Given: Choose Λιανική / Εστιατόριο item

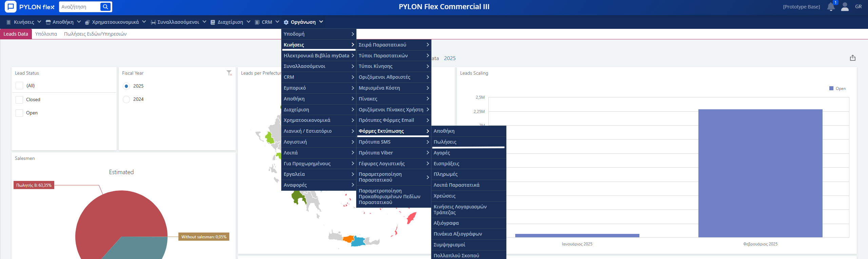Looking at the screenshot, I should (x=319, y=131).
